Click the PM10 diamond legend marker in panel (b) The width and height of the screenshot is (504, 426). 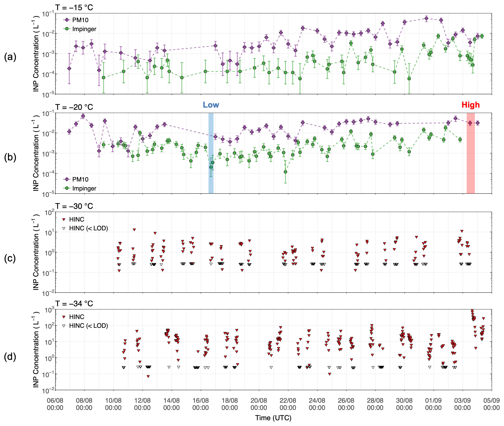[x=67, y=179]
